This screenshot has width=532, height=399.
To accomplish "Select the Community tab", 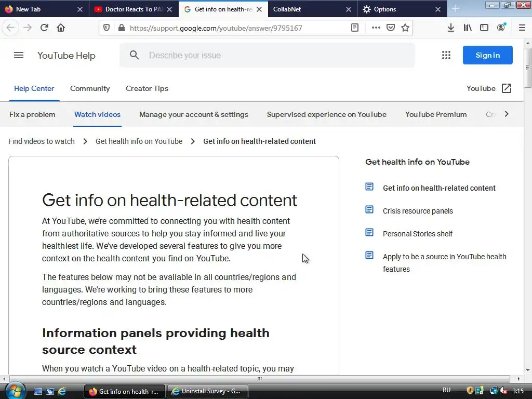I will click(x=90, y=88).
